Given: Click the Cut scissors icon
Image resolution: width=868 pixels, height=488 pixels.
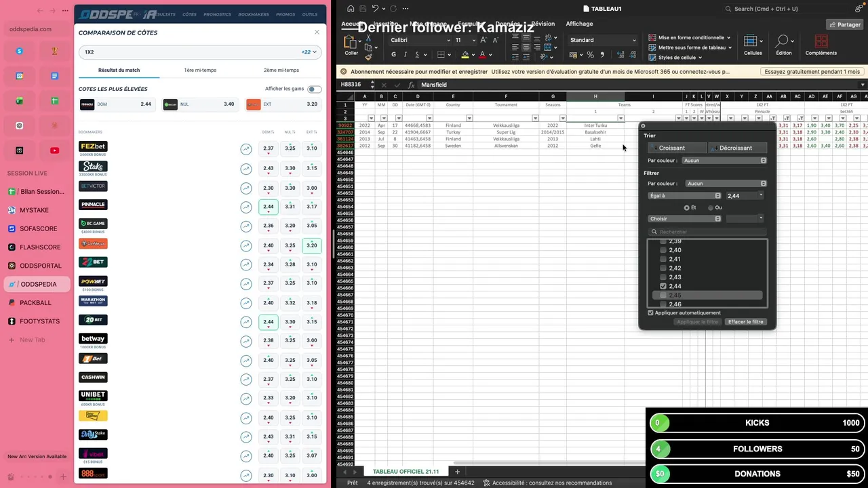Looking at the screenshot, I should pos(369,39).
